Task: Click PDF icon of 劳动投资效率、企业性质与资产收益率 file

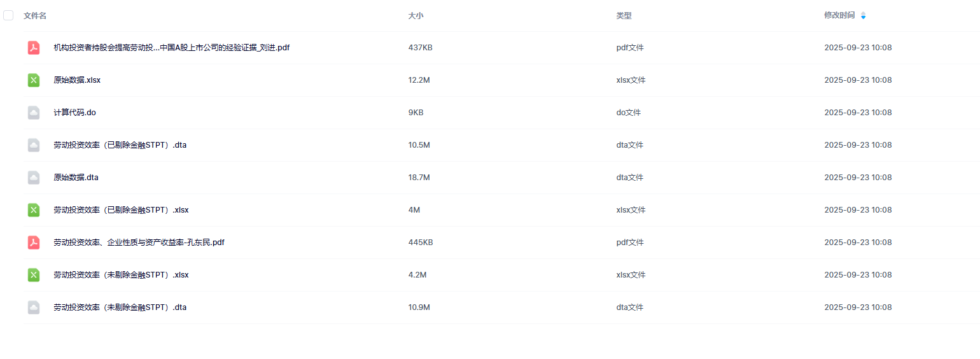Action: [x=34, y=243]
